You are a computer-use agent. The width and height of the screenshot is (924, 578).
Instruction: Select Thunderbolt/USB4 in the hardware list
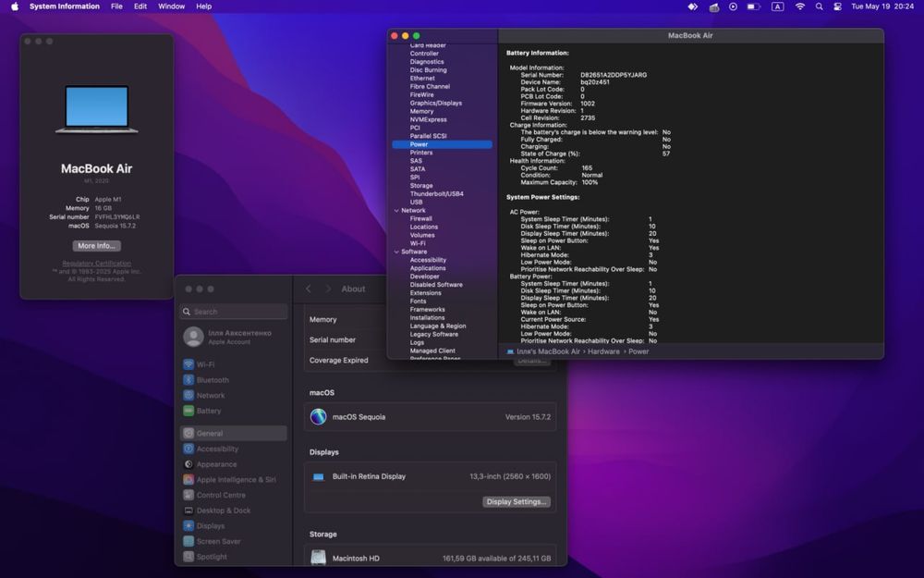pyautogui.click(x=437, y=194)
